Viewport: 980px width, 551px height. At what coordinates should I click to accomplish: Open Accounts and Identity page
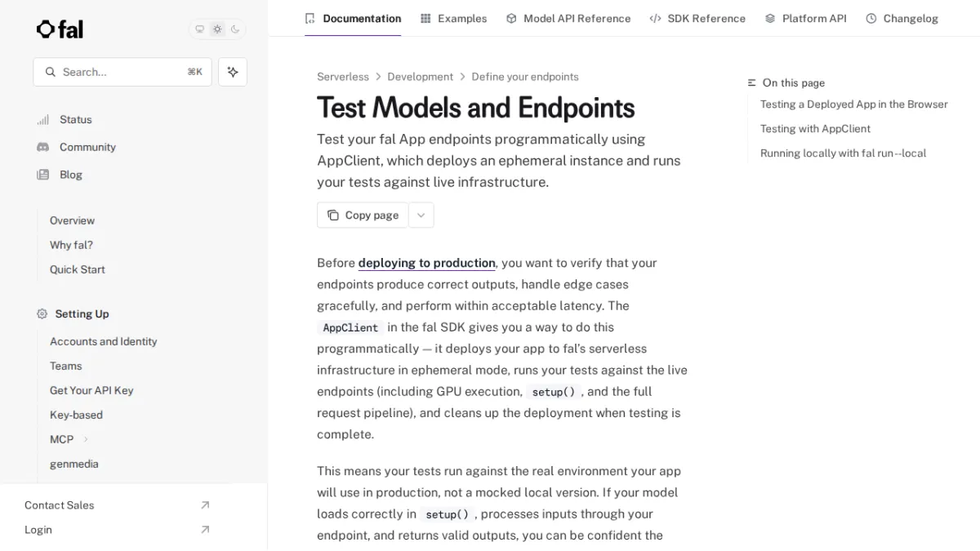coord(103,341)
